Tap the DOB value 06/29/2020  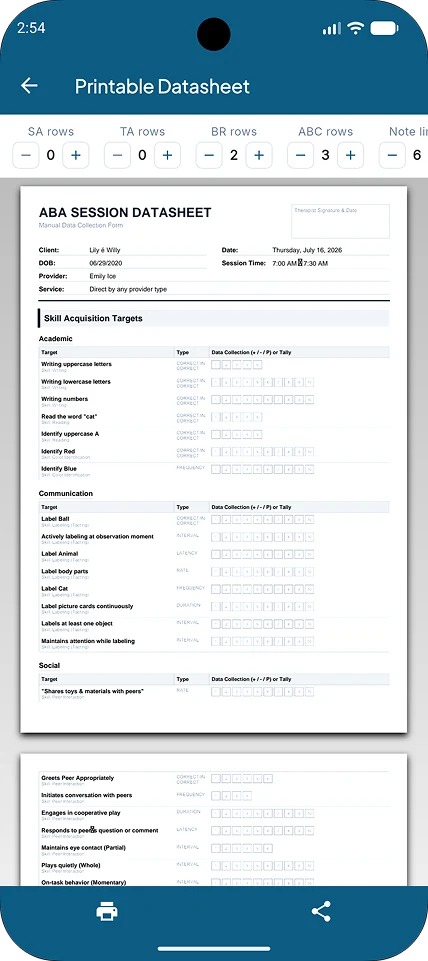103,263
